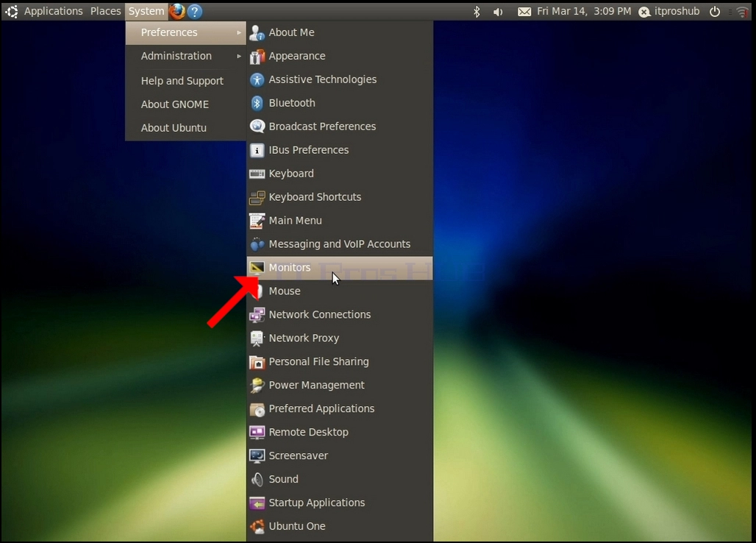This screenshot has width=756, height=543.
Task: Open the mail envelope indicator
Action: (524, 12)
